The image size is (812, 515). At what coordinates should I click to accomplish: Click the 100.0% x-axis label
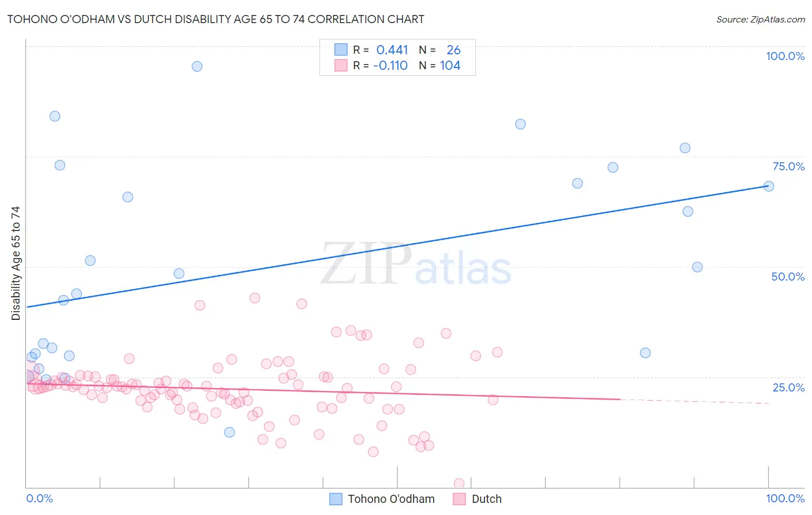click(x=785, y=498)
